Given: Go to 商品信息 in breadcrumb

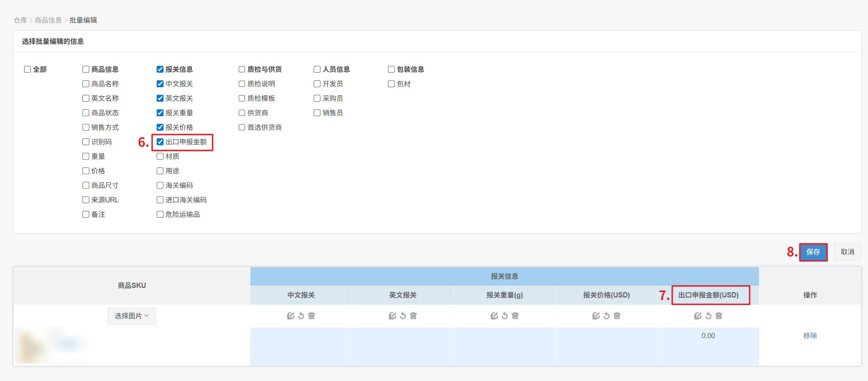Looking at the screenshot, I should [x=48, y=20].
